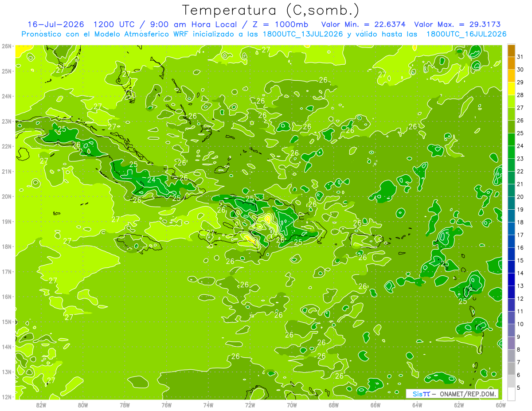Click the "78W" longitude label

point(125,405)
